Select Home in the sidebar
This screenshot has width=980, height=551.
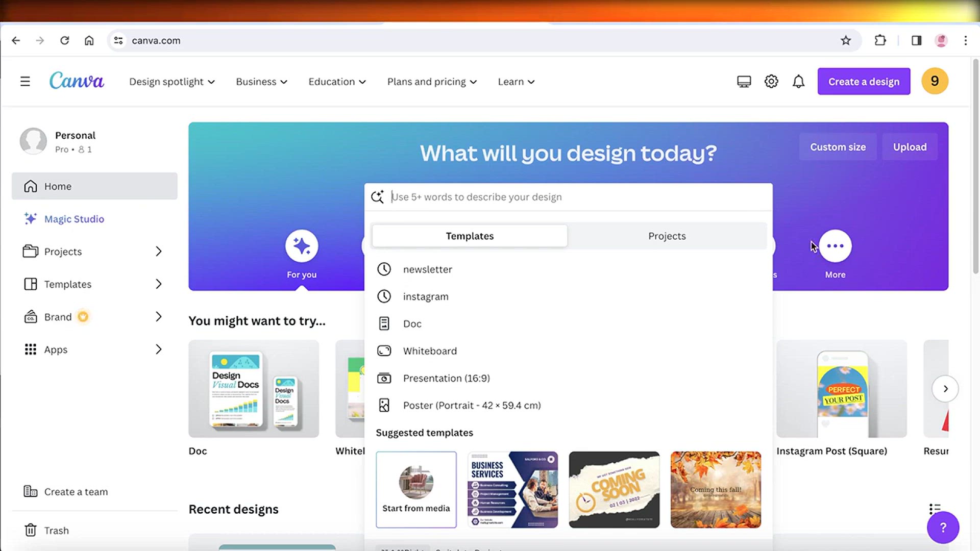coord(94,186)
